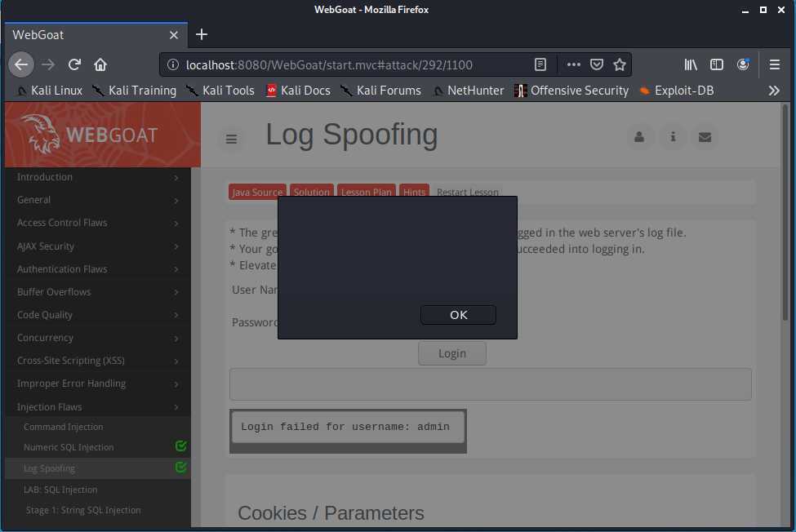Screen dimensions: 796x532
Task: Save page to Pocket
Action: pyautogui.click(x=597, y=65)
